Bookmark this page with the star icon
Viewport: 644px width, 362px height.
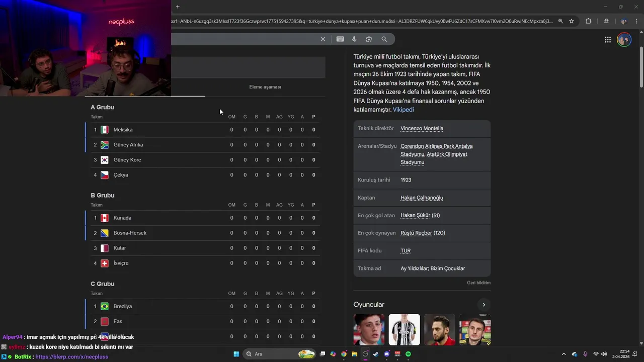coord(572,21)
